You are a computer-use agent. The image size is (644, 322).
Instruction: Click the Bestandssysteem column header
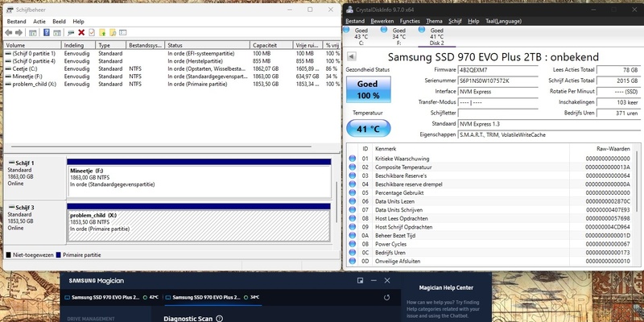tap(146, 45)
